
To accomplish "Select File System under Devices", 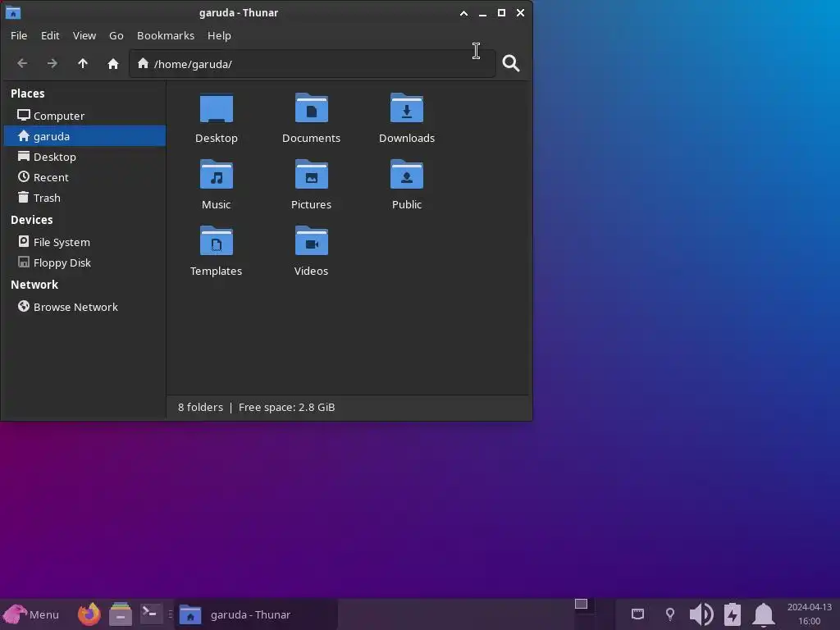I will (x=84, y=242).
